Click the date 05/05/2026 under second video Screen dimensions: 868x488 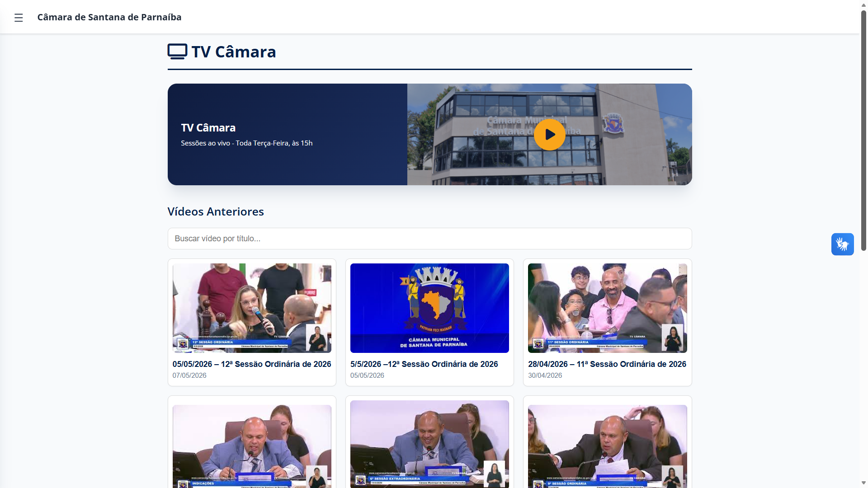click(367, 375)
